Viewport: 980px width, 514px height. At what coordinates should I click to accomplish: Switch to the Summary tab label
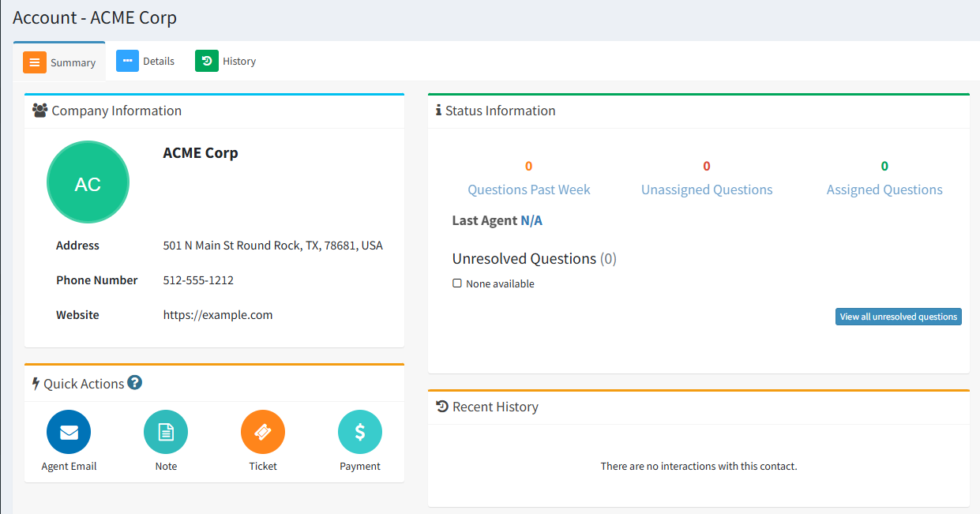click(x=73, y=62)
